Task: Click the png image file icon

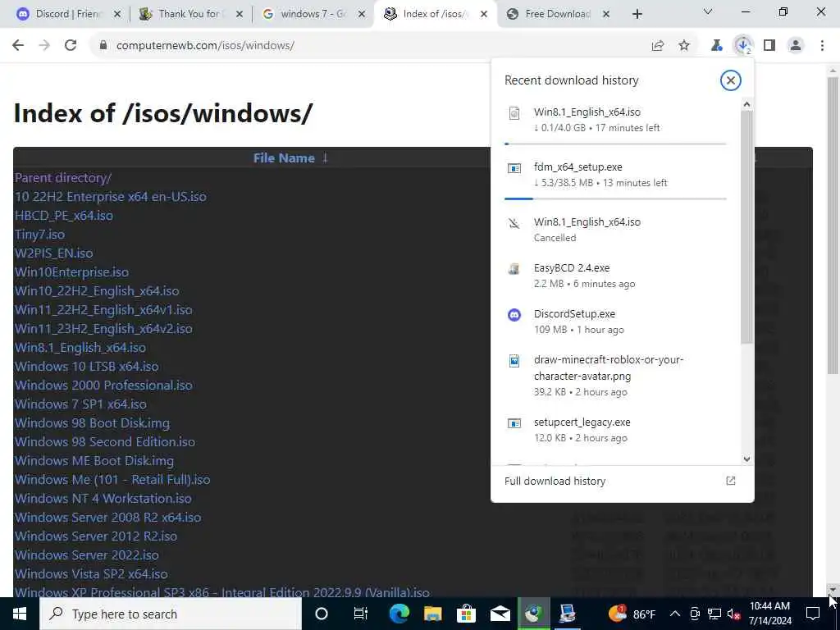Action: pyautogui.click(x=514, y=361)
